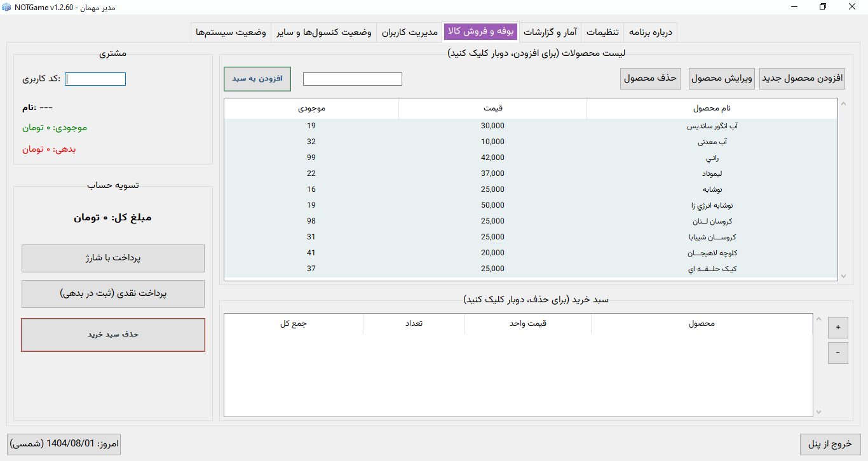The width and height of the screenshot is (868, 461).
Task: Click 'پرداخت با شارژ' payment button
Action: pyautogui.click(x=112, y=258)
